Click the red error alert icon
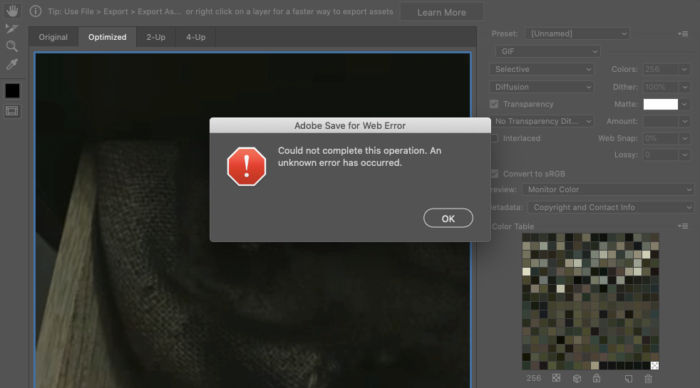The width and height of the screenshot is (700, 388). click(x=246, y=166)
